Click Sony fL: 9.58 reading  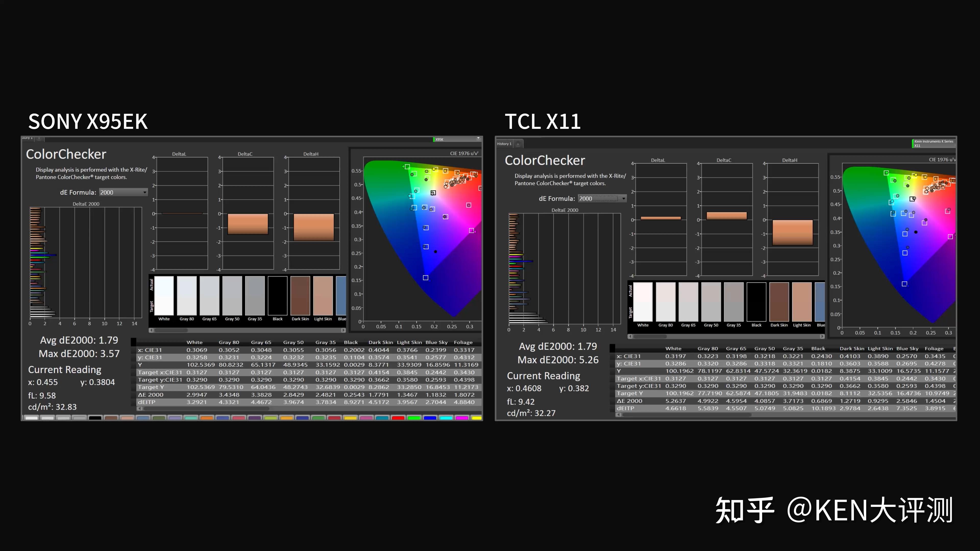tap(42, 395)
